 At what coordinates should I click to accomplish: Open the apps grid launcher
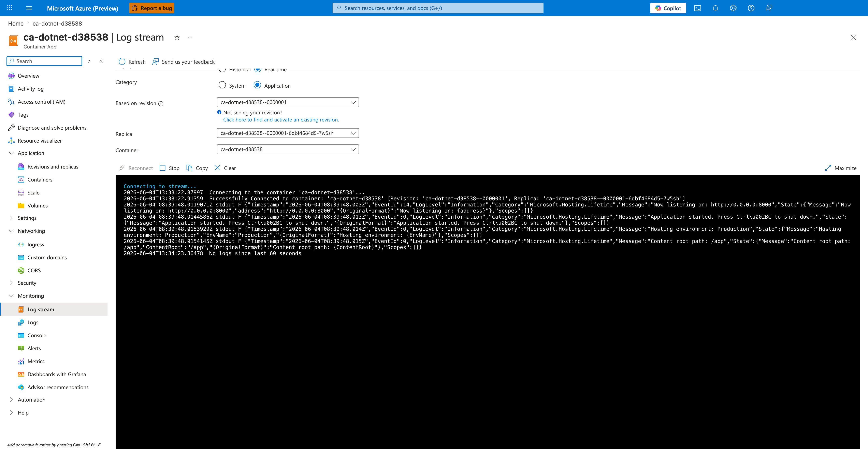[x=10, y=8]
